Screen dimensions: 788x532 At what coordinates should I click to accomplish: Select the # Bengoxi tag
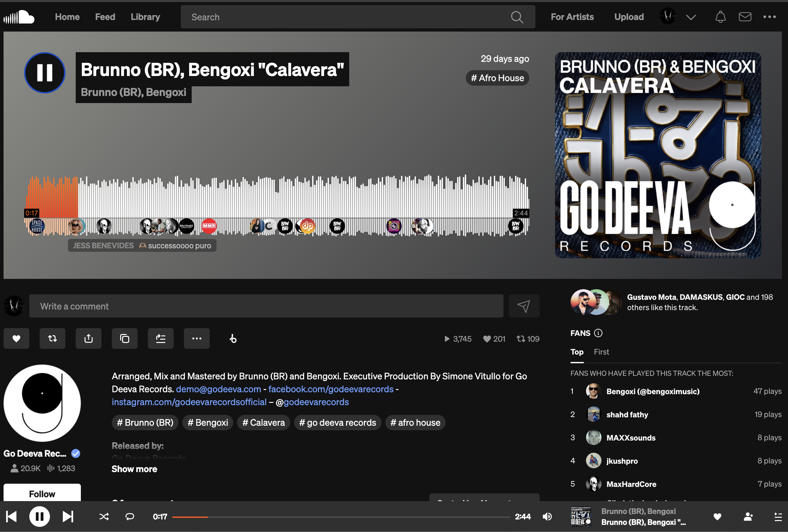point(208,423)
